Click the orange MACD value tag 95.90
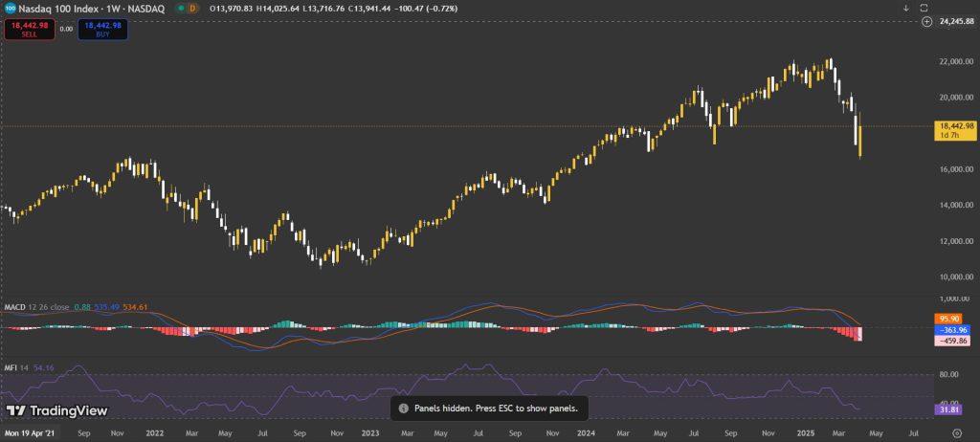This screenshot has height=442, width=980. tap(947, 319)
